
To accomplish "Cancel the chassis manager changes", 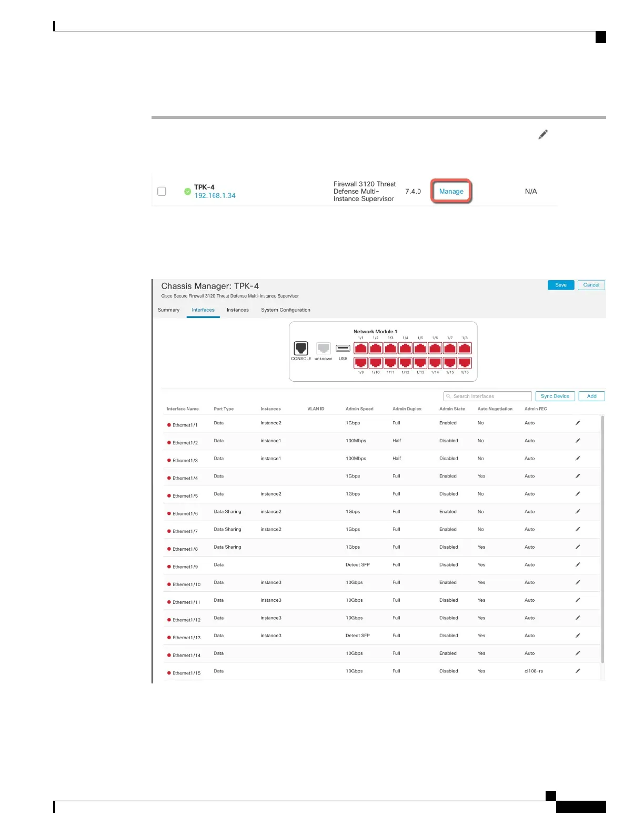I will coord(591,285).
